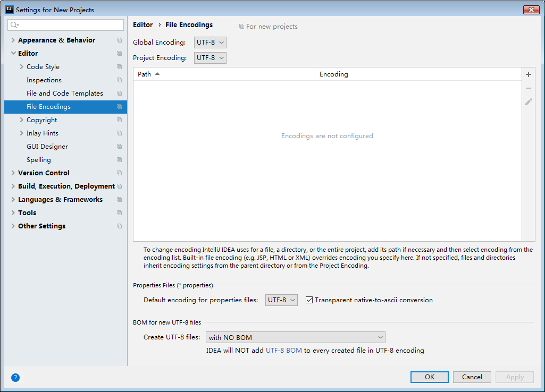Click the For new projects icon
This screenshot has width=545, height=392.
pyautogui.click(x=241, y=27)
